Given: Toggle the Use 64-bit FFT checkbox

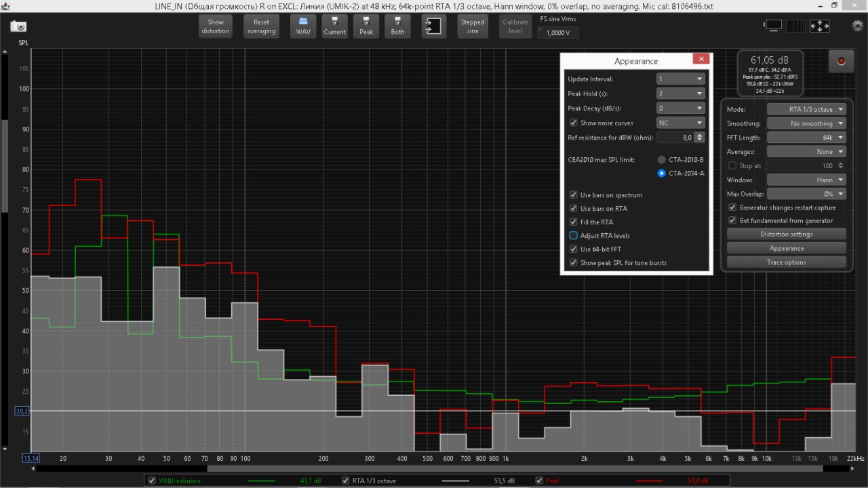Looking at the screenshot, I should coord(574,249).
